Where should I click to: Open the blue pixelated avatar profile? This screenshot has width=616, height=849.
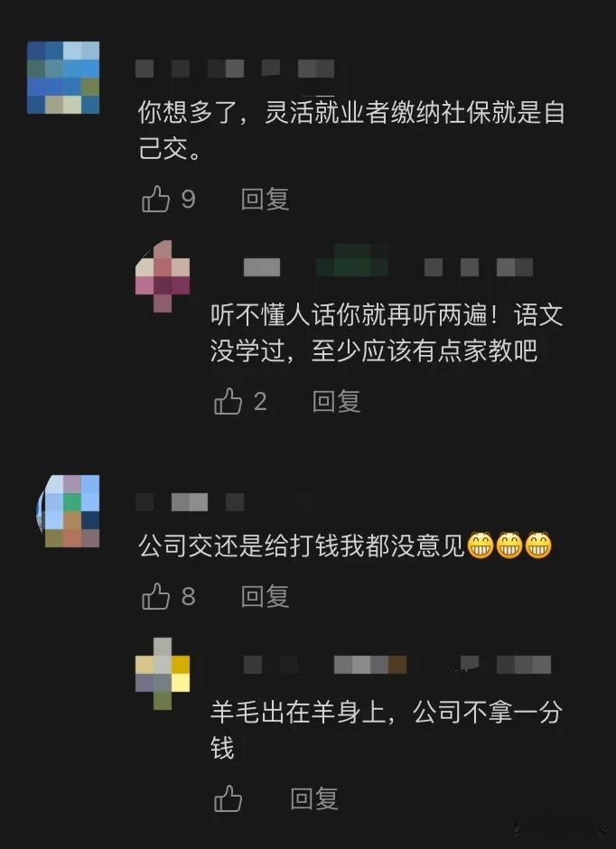click(x=63, y=78)
